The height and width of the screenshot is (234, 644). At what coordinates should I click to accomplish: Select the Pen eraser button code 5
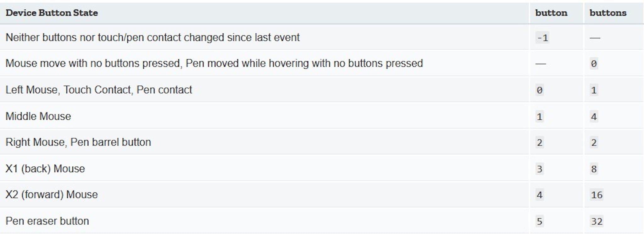point(540,221)
